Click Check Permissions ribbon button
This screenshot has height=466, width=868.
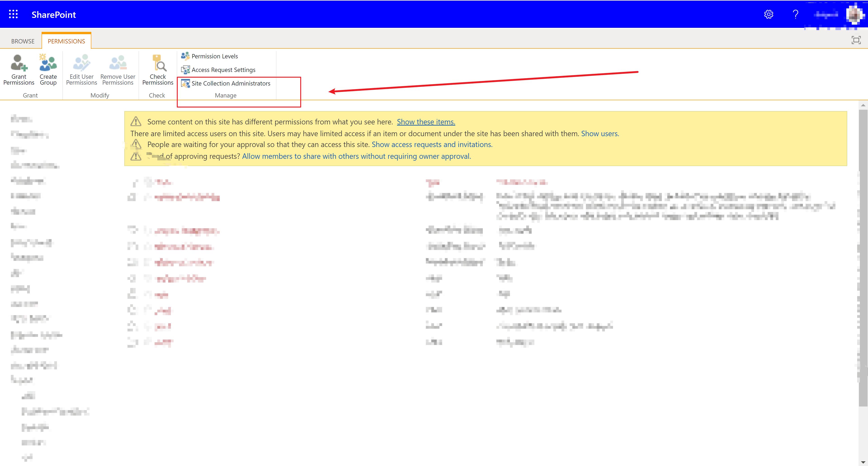(x=158, y=70)
